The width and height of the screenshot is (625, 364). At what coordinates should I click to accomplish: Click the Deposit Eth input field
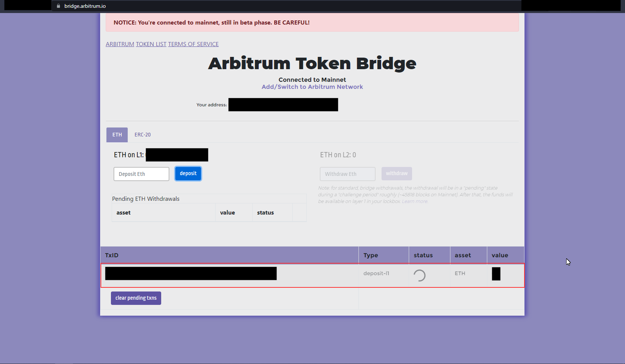[141, 174]
